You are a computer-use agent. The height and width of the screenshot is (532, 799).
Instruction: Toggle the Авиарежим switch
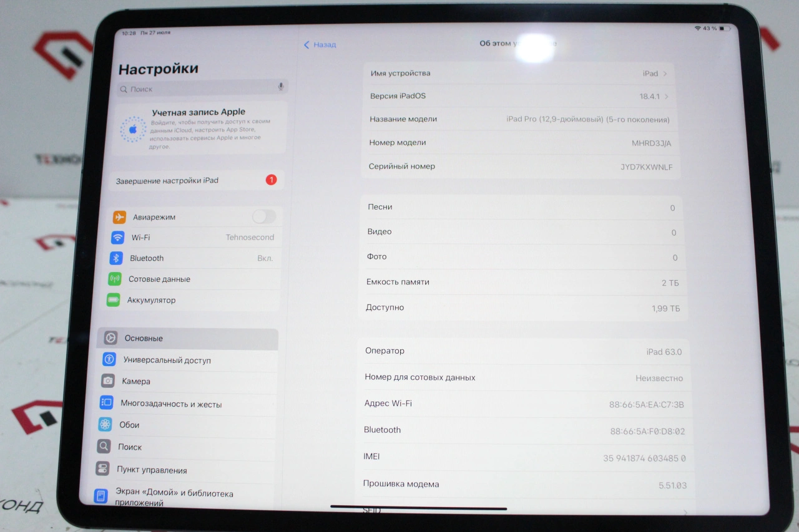(x=264, y=216)
